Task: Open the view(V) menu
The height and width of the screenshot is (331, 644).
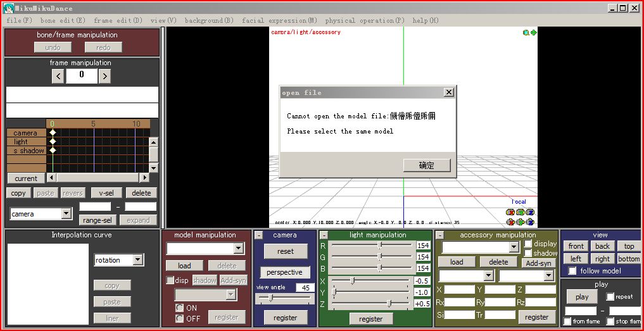Action: (163, 20)
